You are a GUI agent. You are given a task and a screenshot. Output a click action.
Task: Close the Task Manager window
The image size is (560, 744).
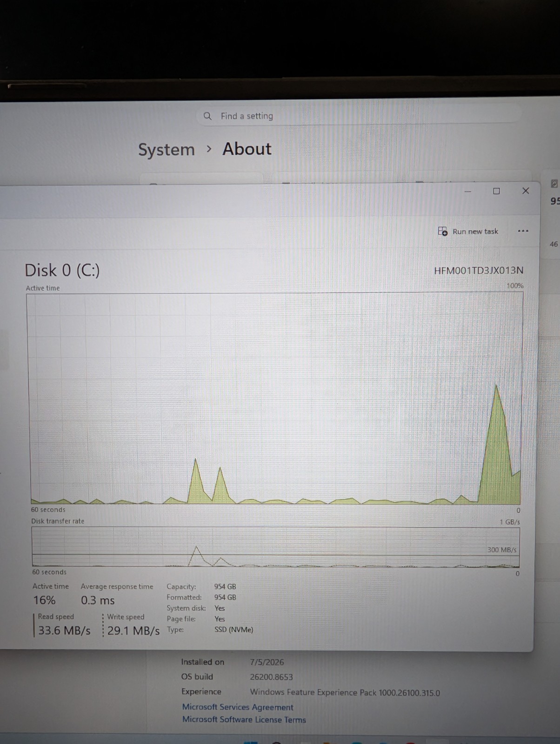(526, 191)
